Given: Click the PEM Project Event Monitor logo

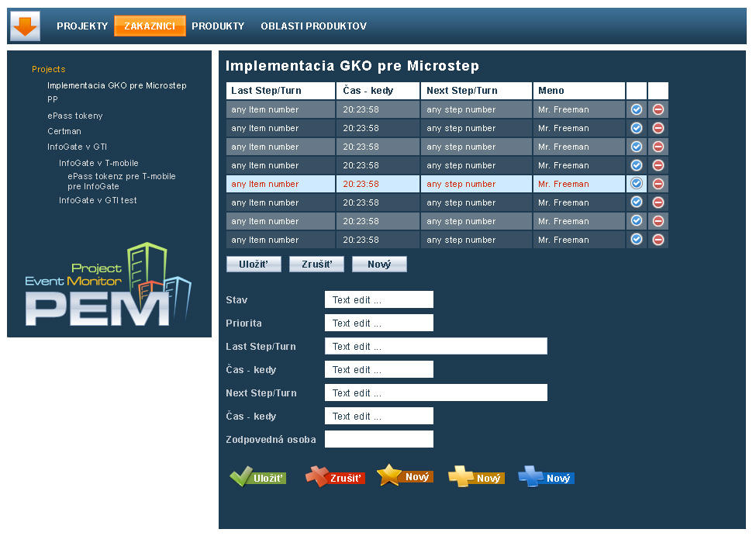Looking at the screenshot, I should (x=109, y=285).
